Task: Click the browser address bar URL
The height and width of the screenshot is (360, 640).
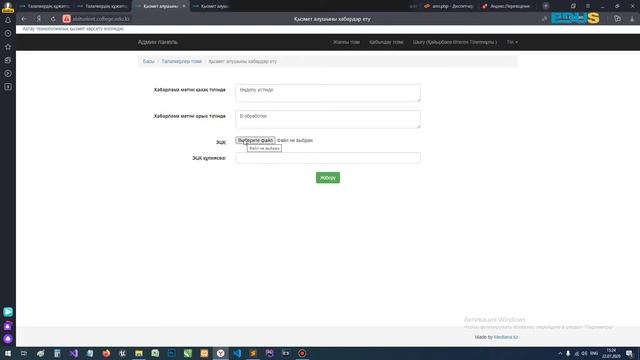Action: click(101, 19)
